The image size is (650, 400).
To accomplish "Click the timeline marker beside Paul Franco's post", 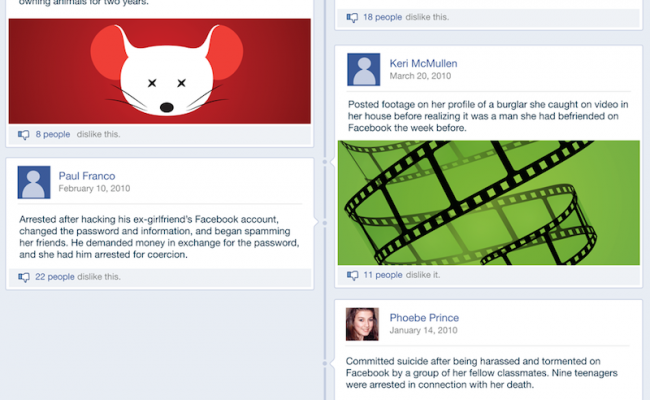I will 325,223.
